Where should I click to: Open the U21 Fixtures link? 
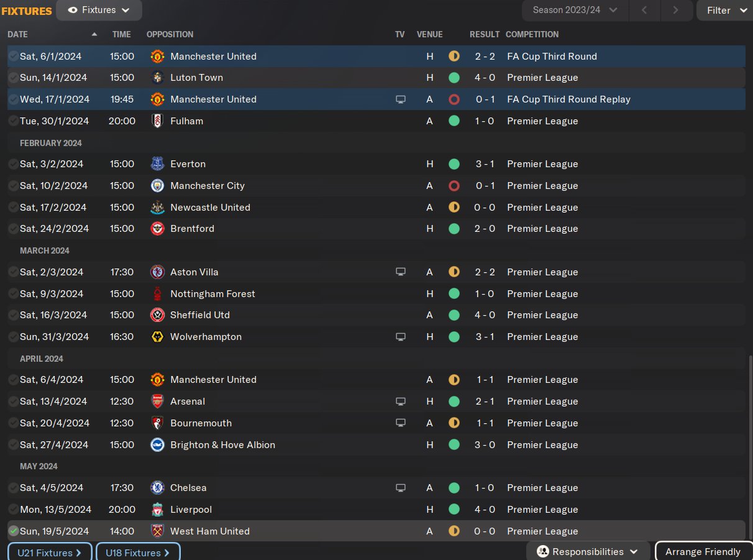pos(50,553)
